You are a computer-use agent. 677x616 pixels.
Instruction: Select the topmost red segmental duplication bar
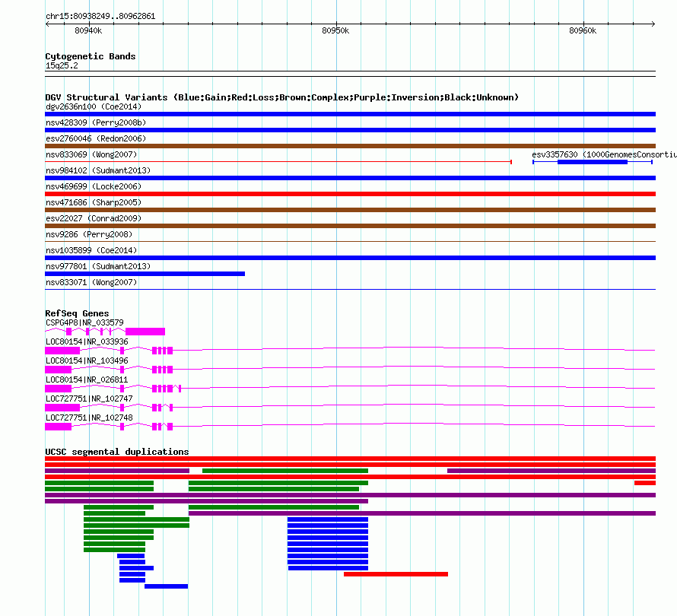(350, 459)
